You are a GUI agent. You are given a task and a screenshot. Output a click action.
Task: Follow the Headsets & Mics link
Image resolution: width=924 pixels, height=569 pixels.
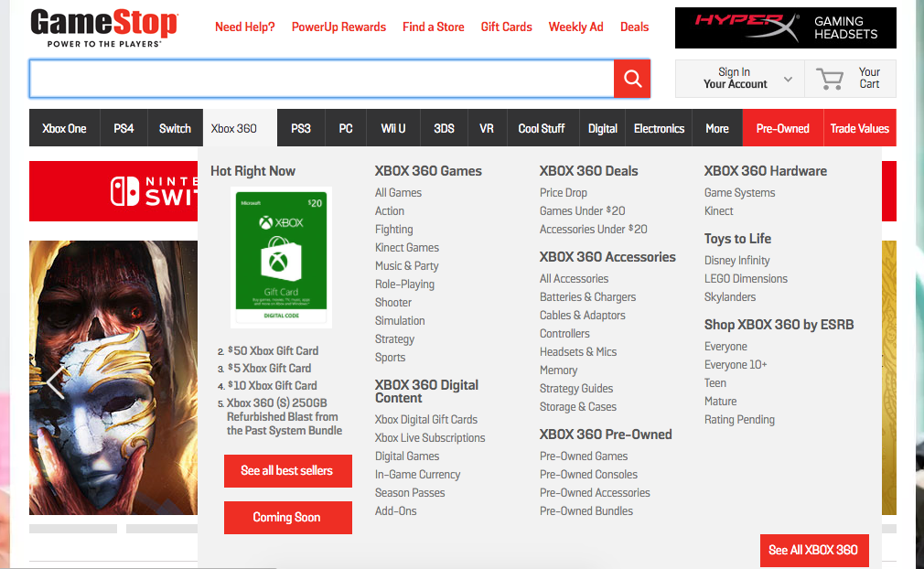pos(578,352)
